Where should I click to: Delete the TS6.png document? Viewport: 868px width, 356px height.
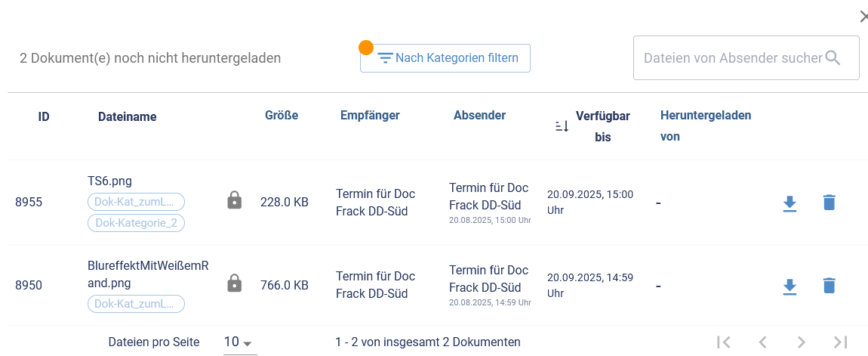click(x=829, y=203)
